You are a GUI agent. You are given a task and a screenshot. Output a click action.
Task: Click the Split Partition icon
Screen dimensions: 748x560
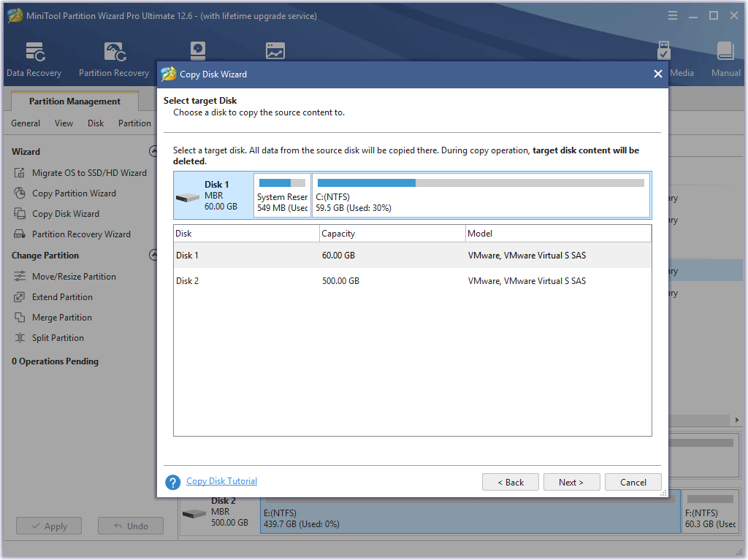pyautogui.click(x=20, y=338)
